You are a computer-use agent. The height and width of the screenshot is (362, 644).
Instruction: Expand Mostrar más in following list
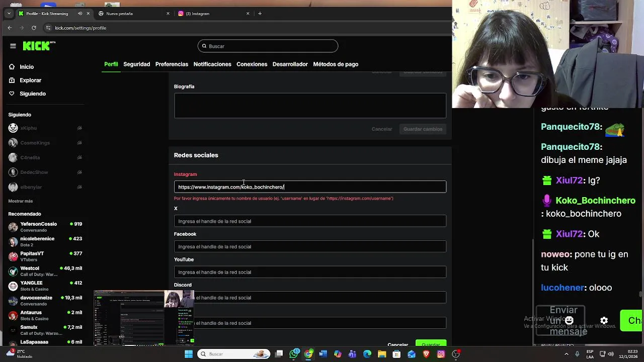coord(21,201)
